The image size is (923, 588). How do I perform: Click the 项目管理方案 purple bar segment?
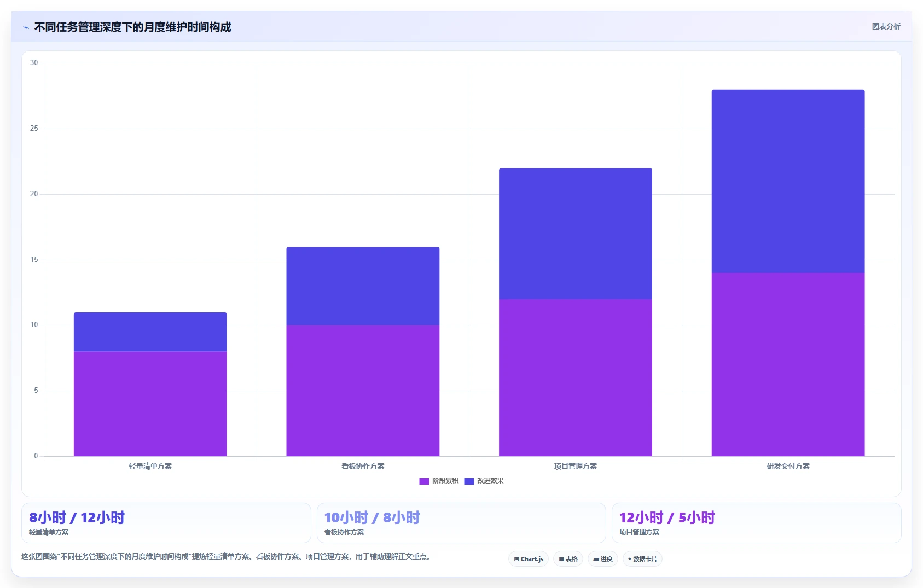coord(576,377)
